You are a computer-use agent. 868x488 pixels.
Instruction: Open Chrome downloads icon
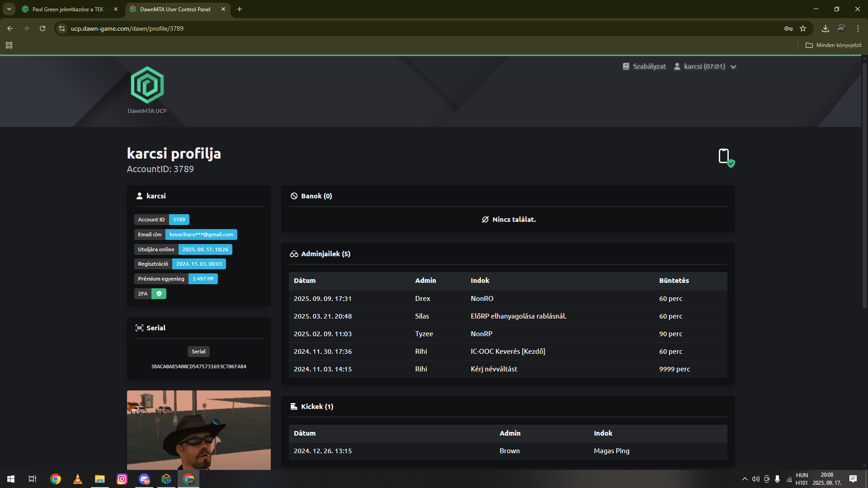825,28
